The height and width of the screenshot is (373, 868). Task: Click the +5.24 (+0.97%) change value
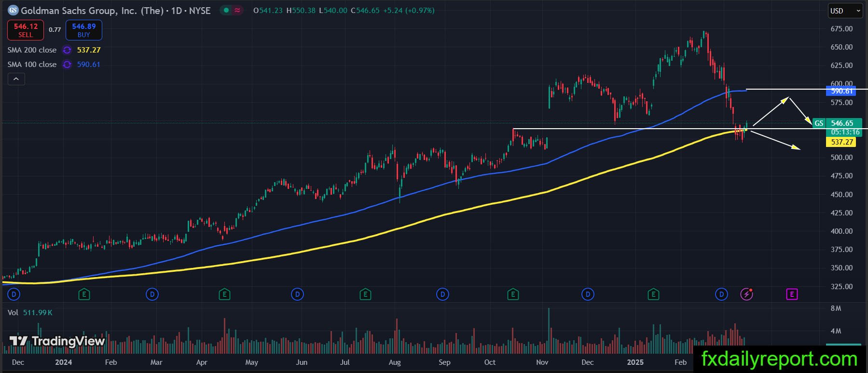(409, 11)
